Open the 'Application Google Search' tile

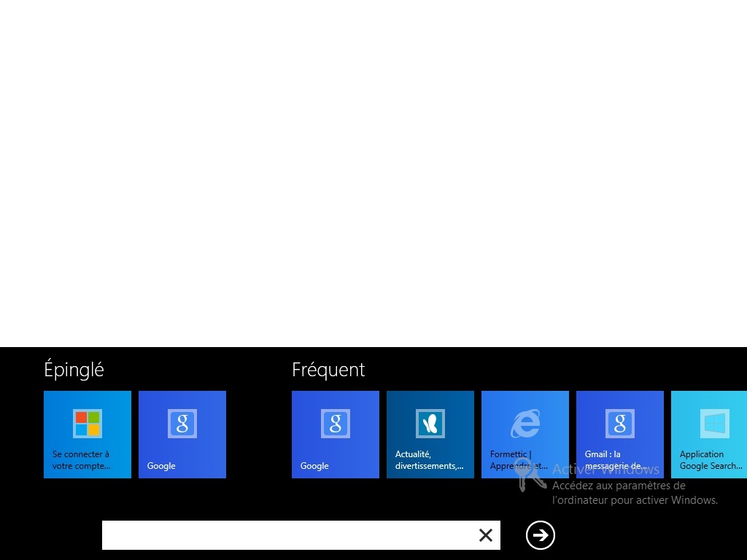(x=709, y=435)
